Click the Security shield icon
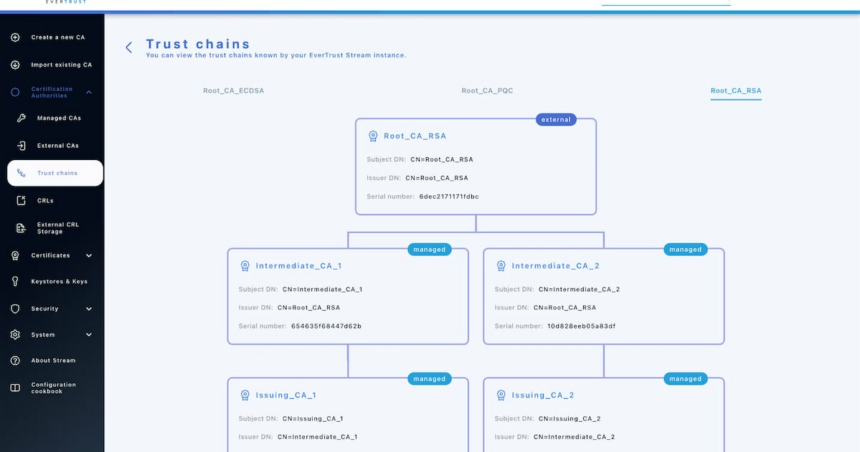 pos(15,309)
